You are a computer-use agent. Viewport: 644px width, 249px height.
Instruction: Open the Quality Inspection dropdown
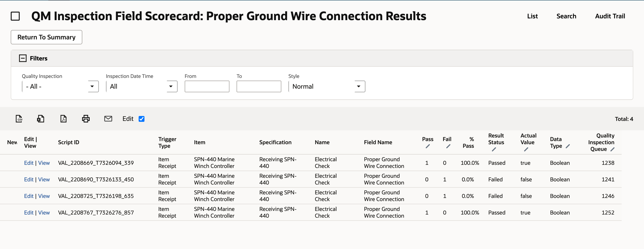pos(60,86)
